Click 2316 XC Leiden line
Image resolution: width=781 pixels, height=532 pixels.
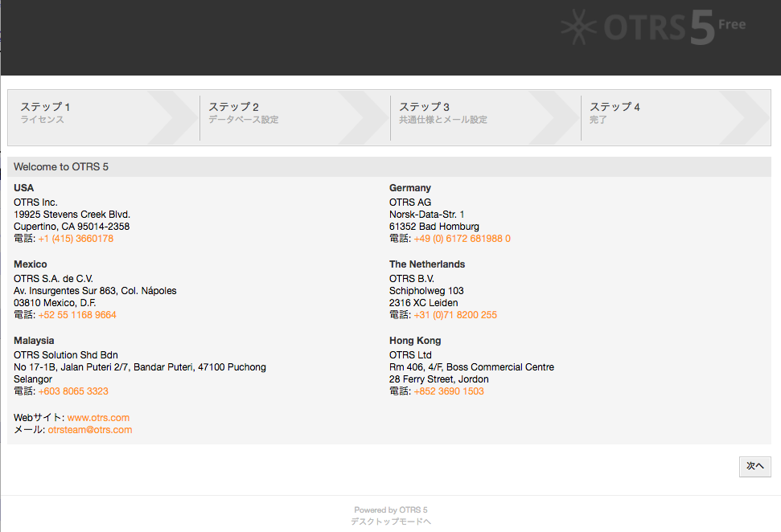pos(423,303)
